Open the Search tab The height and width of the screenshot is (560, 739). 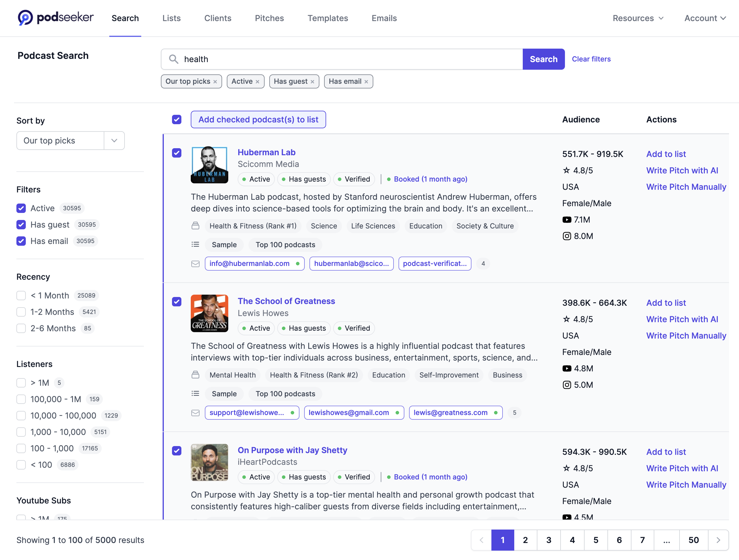[125, 18]
